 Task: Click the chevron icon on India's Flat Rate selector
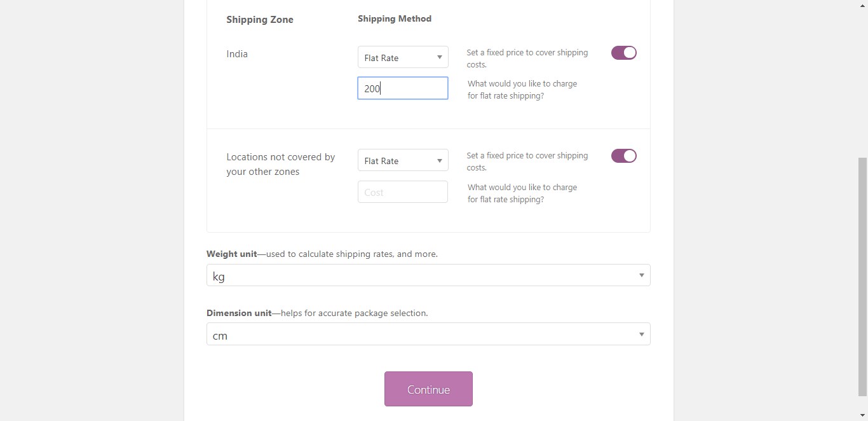pos(440,57)
